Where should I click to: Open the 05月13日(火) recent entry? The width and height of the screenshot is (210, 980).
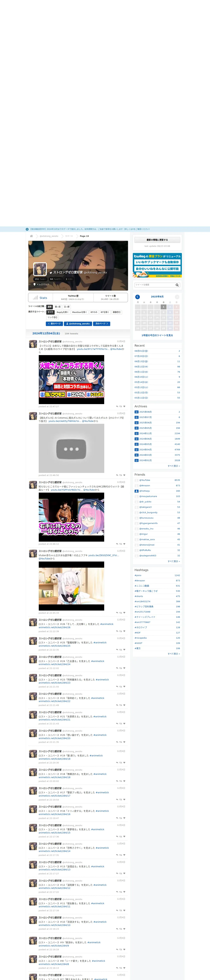click(141, 387)
